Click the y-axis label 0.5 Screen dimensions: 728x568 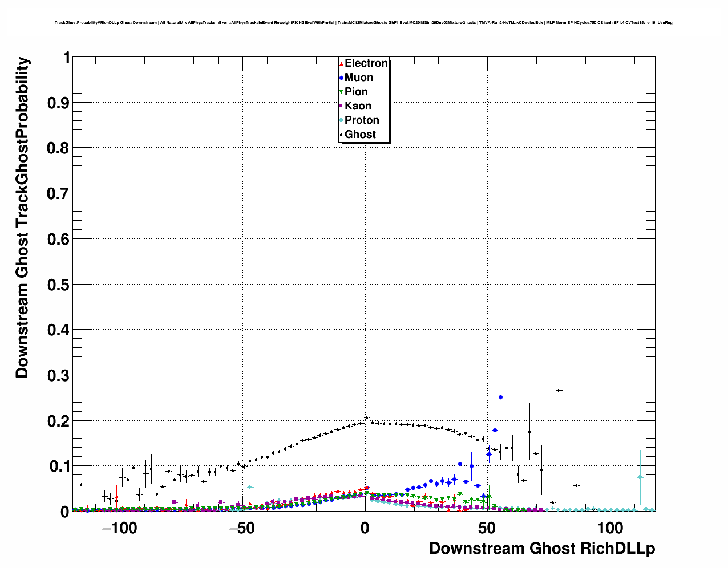tap(59, 285)
